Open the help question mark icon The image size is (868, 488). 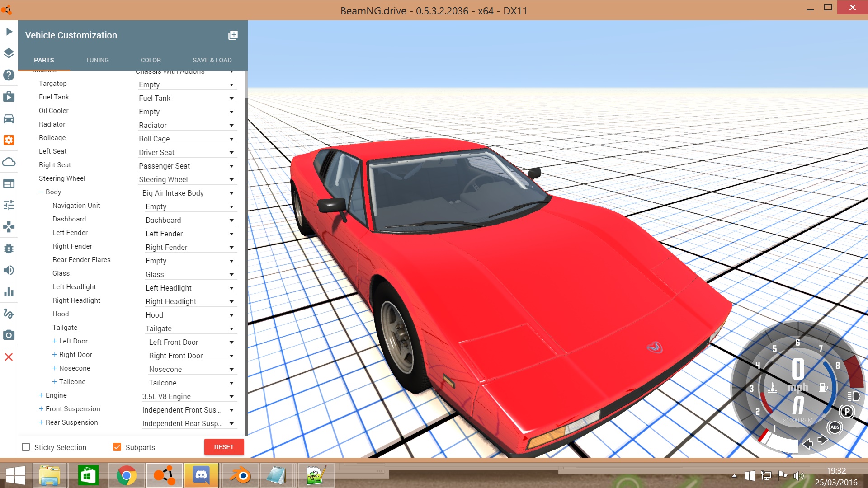click(9, 75)
